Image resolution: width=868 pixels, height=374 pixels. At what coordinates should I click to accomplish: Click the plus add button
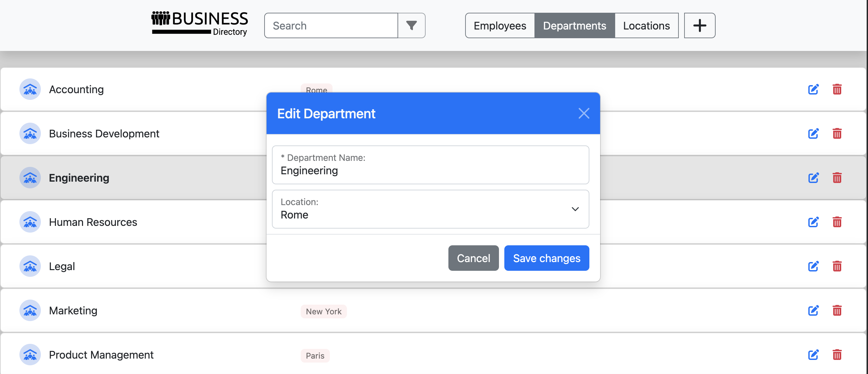(x=699, y=25)
